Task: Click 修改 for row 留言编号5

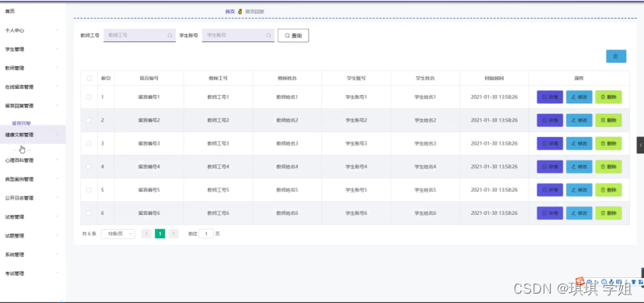Action: click(x=579, y=190)
